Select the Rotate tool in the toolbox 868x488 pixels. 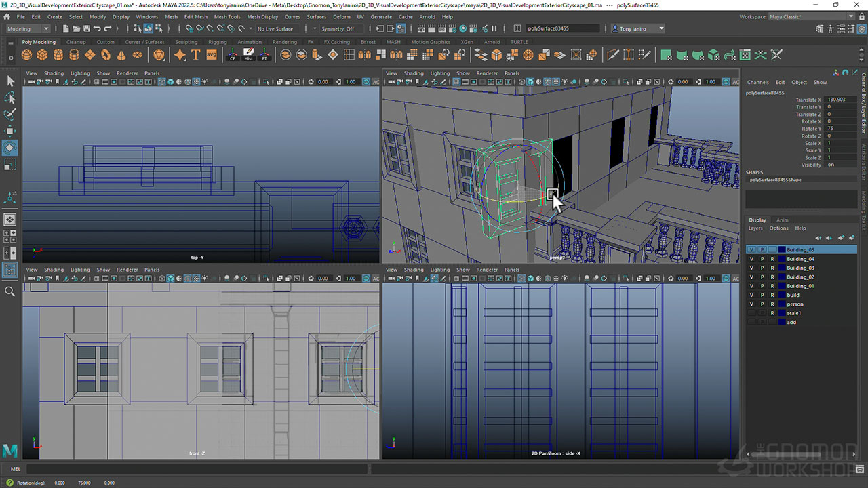click(10, 147)
